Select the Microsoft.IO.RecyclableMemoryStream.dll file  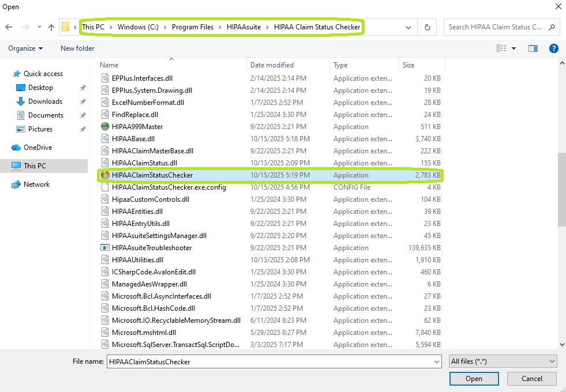point(176,321)
